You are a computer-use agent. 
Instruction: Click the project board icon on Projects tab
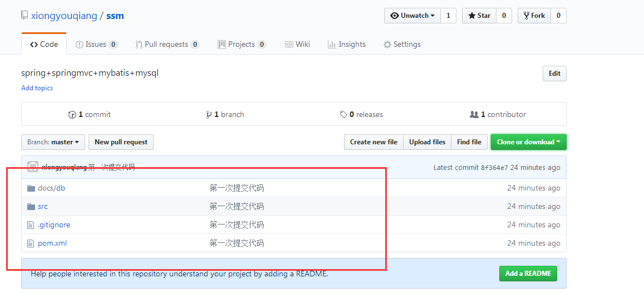pos(222,45)
